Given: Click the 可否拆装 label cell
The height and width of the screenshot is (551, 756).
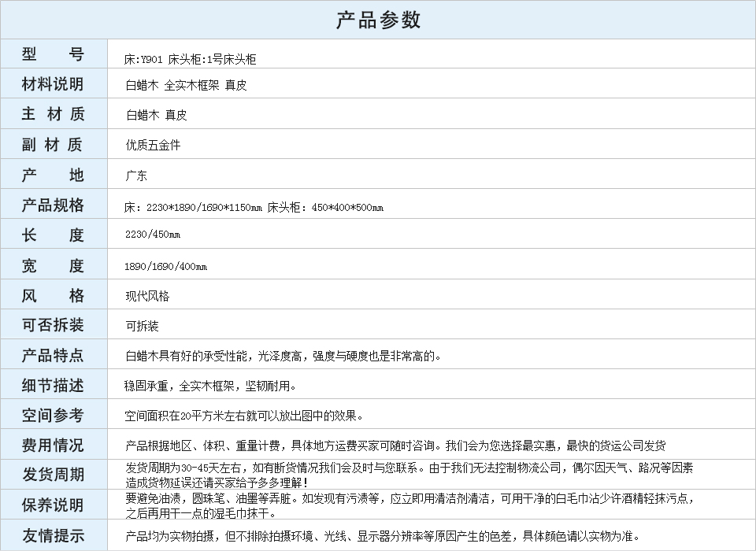Looking at the screenshot, I should tap(53, 325).
